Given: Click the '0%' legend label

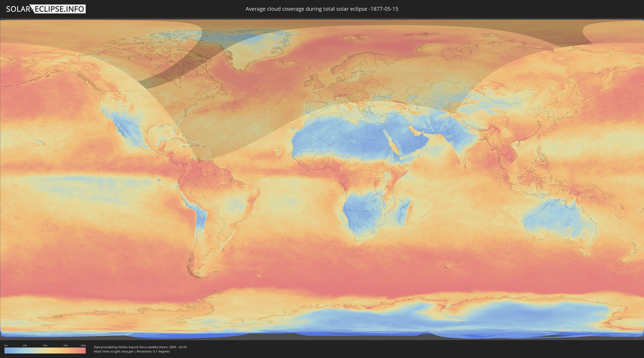Looking at the screenshot, I should (6, 345).
